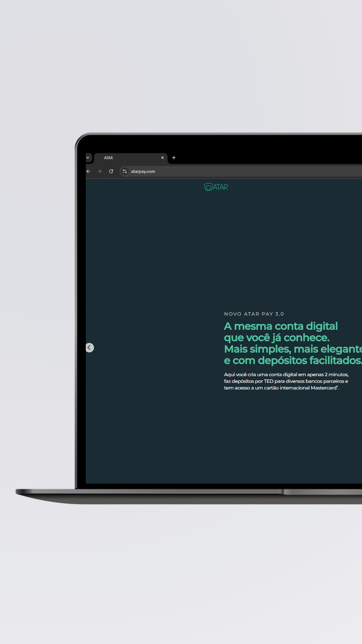The image size is (362, 644).
Task: Switch to the ATAR browser tab
Action: [123, 158]
